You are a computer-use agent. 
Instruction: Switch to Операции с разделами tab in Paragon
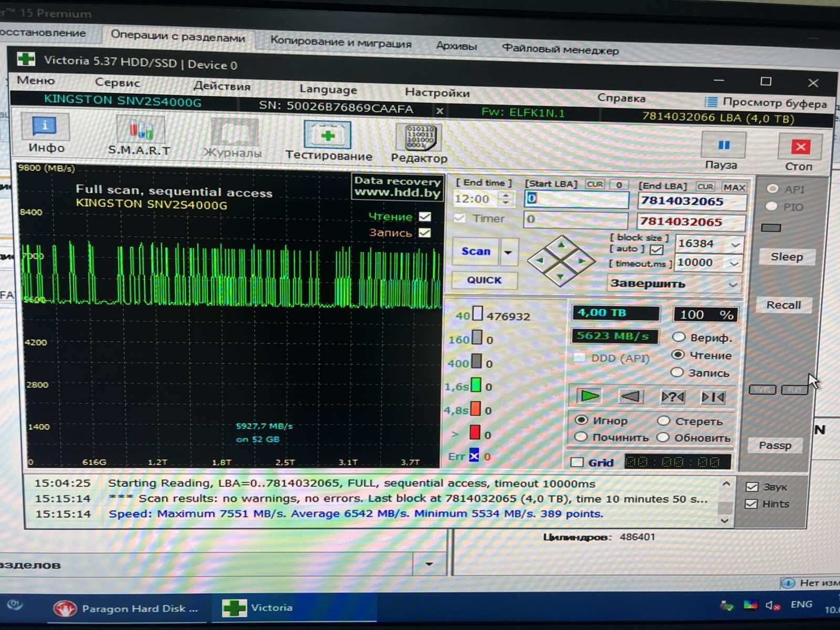[x=177, y=37]
